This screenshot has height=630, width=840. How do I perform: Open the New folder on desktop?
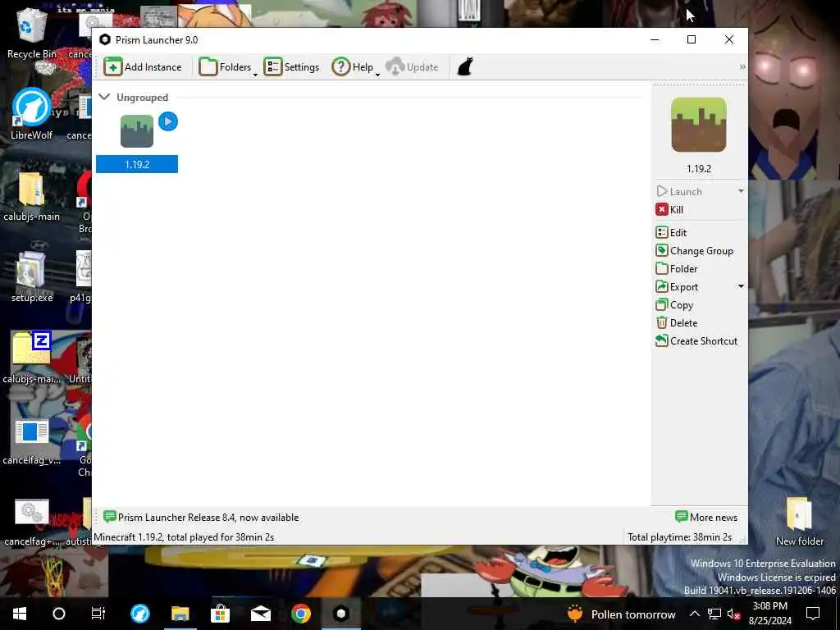pyautogui.click(x=799, y=521)
